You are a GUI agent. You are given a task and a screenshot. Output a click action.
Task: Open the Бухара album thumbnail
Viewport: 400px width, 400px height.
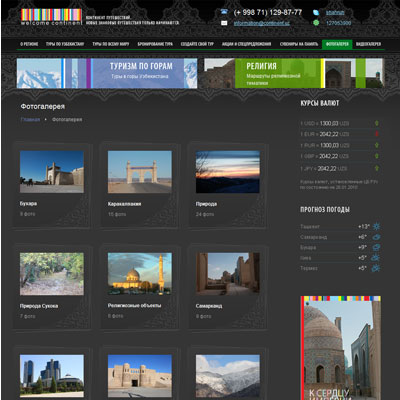click(x=52, y=172)
